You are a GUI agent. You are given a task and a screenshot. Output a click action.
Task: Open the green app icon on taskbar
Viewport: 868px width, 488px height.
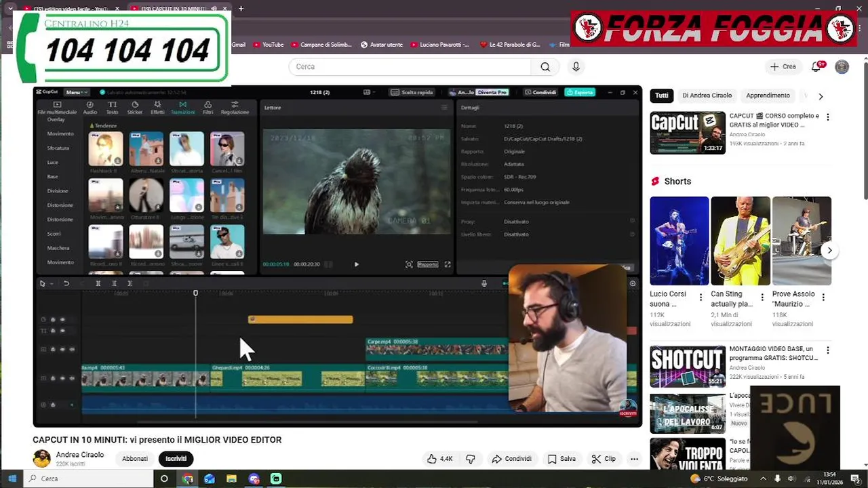276,479
